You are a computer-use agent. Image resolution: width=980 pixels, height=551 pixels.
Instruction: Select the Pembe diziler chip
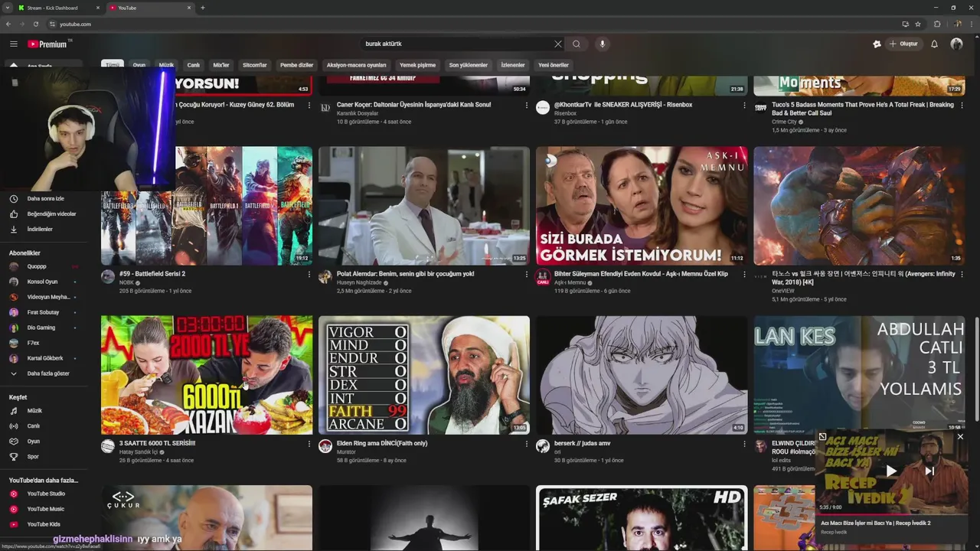click(x=297, y=65)
